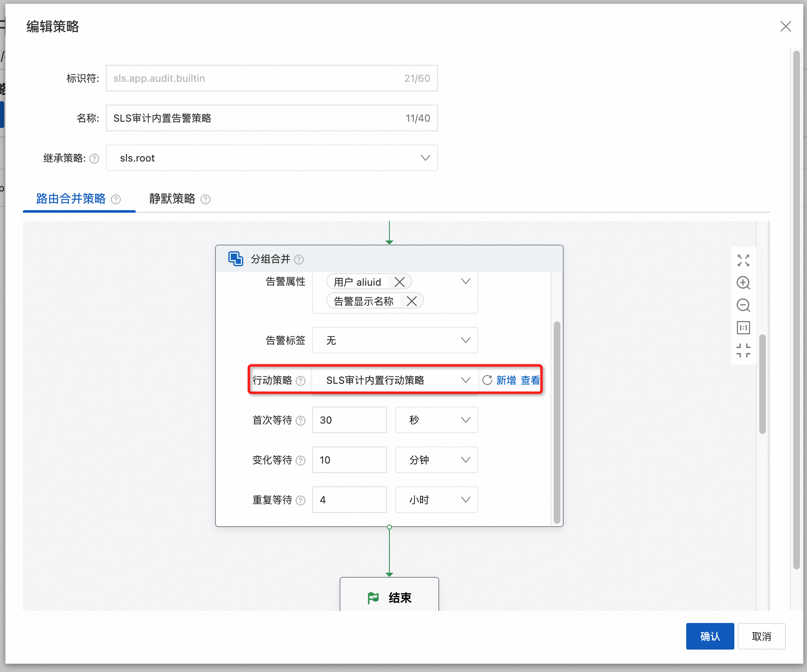Refresh the action policy list
The image size is (807, 672).
point(487,380)
